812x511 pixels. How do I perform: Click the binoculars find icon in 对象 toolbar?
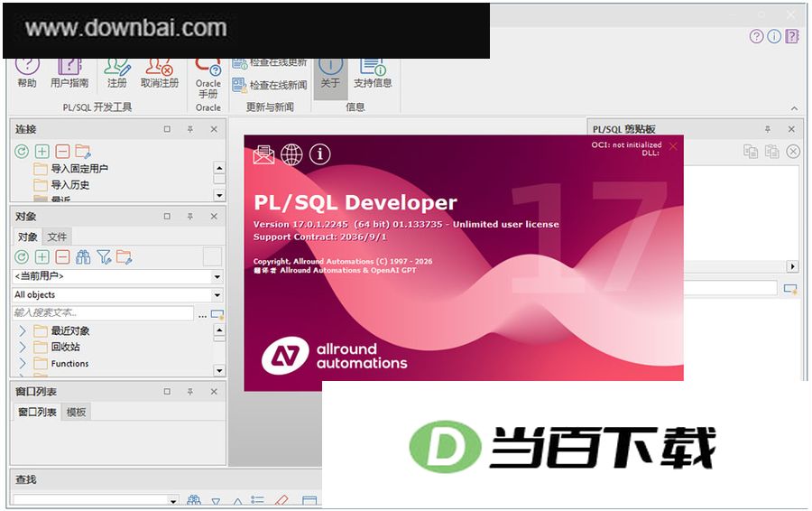tap(83, 257)
